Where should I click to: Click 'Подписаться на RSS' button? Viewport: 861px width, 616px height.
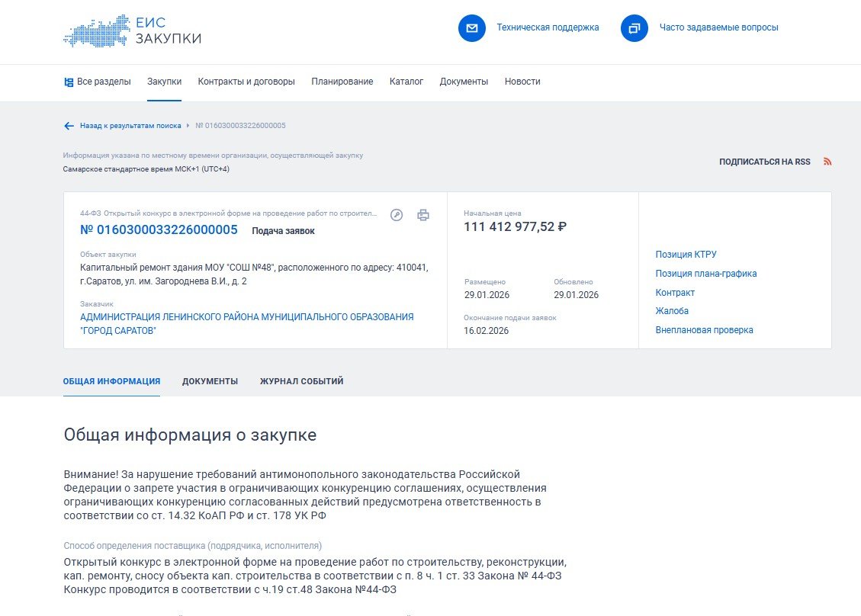coord(764,162)
